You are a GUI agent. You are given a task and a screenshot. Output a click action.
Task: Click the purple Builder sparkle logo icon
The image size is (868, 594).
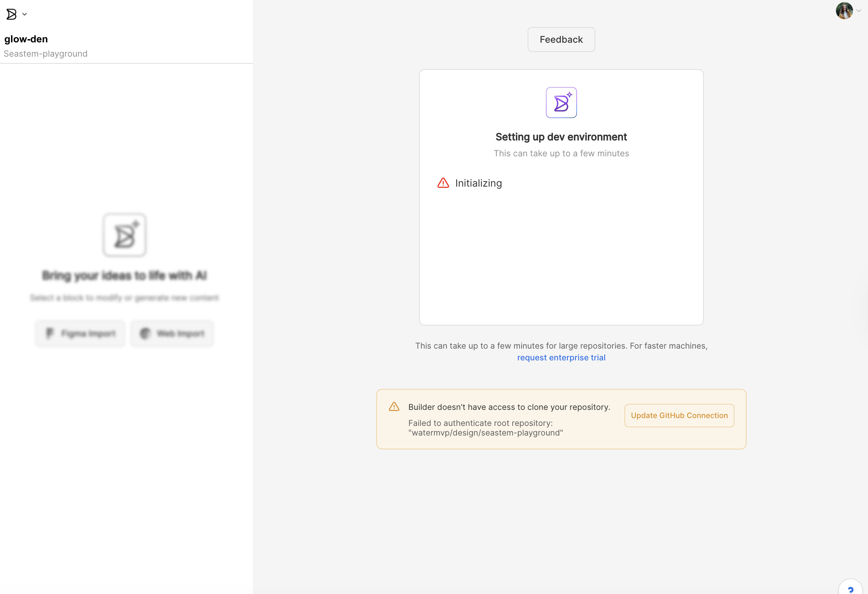561,103
